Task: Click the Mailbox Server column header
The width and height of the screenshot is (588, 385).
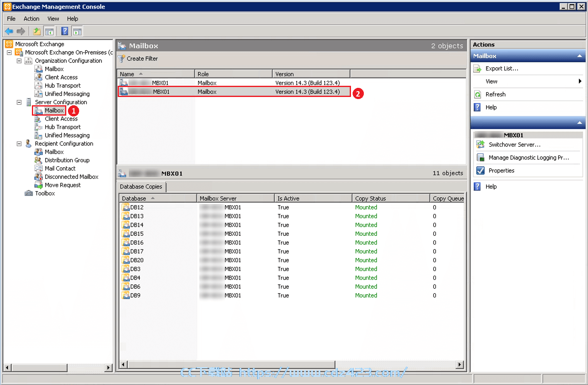Action: (236, 199)
